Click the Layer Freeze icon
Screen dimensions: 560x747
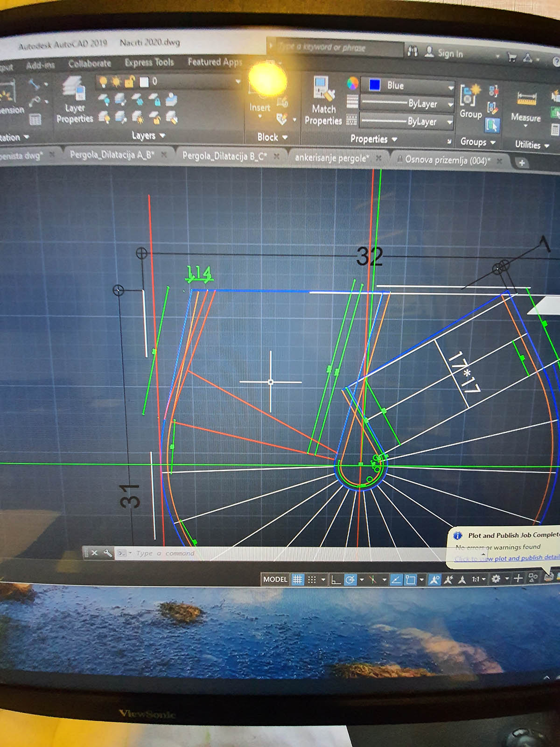pyautogui.click(x=138, y=99)
